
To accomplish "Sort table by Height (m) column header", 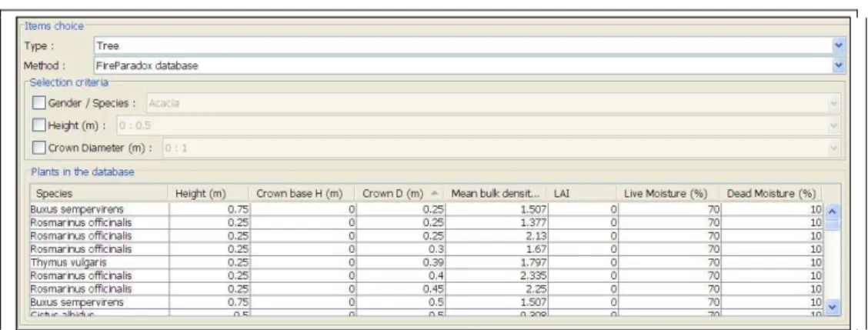I will point(209,194).
